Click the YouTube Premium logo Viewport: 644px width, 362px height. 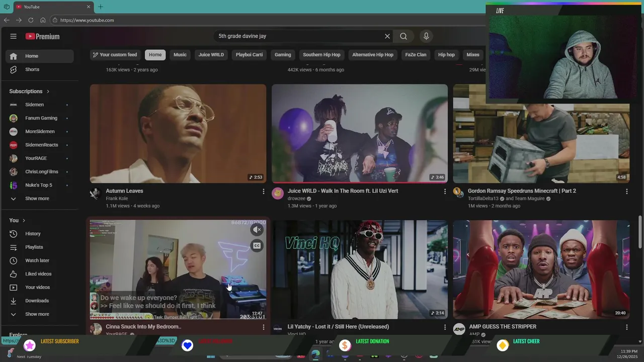43,36
